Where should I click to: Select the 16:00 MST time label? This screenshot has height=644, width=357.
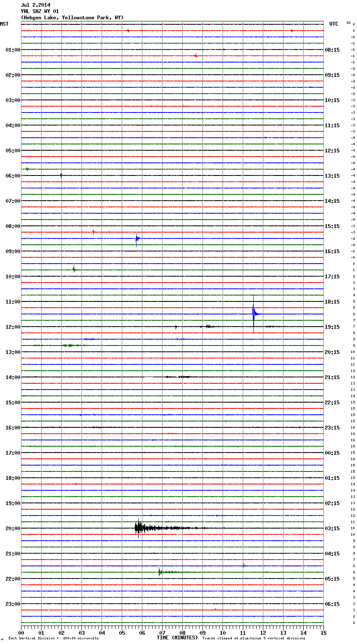point(13,427)
